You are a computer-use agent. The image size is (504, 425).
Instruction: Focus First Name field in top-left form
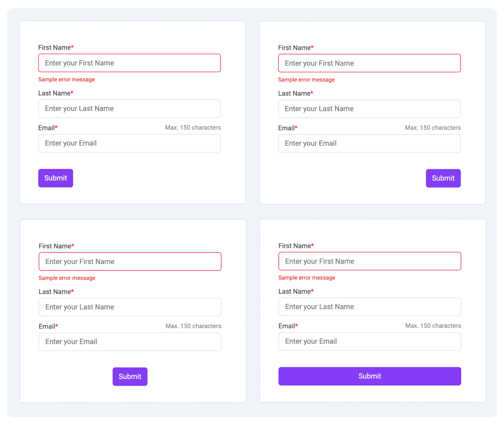[129, 63]
